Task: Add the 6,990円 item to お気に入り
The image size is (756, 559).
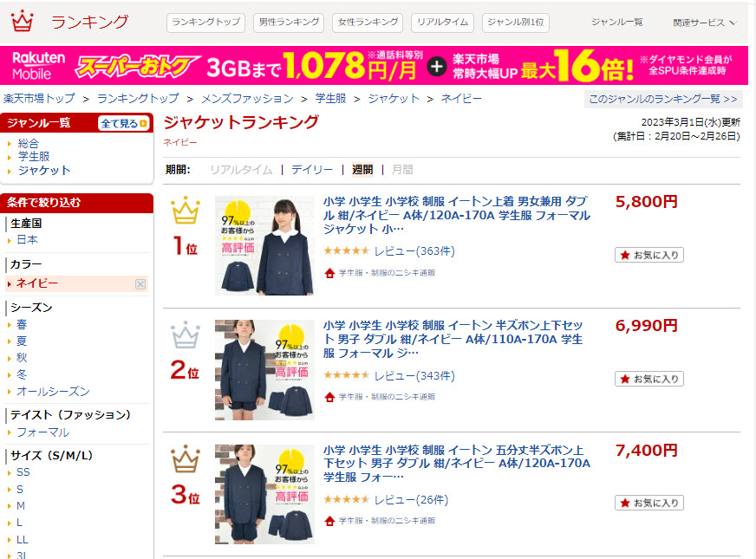Action: point(649,379)
